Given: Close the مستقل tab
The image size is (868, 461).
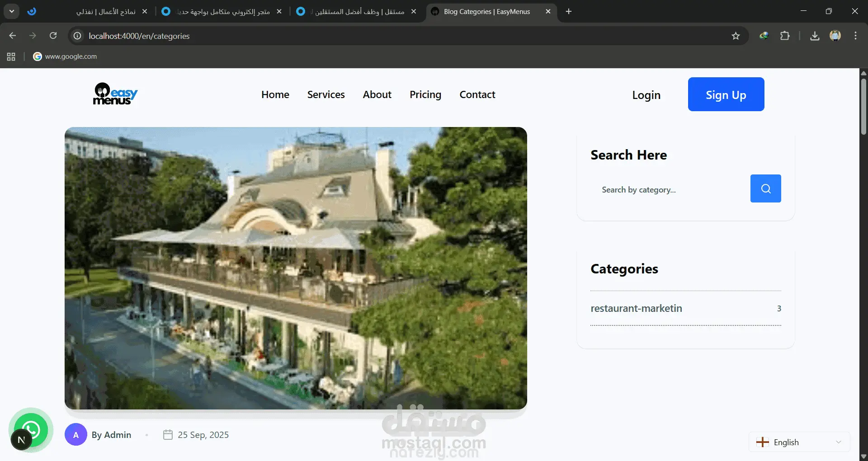Looking at the screenshot, I should 414,11.
